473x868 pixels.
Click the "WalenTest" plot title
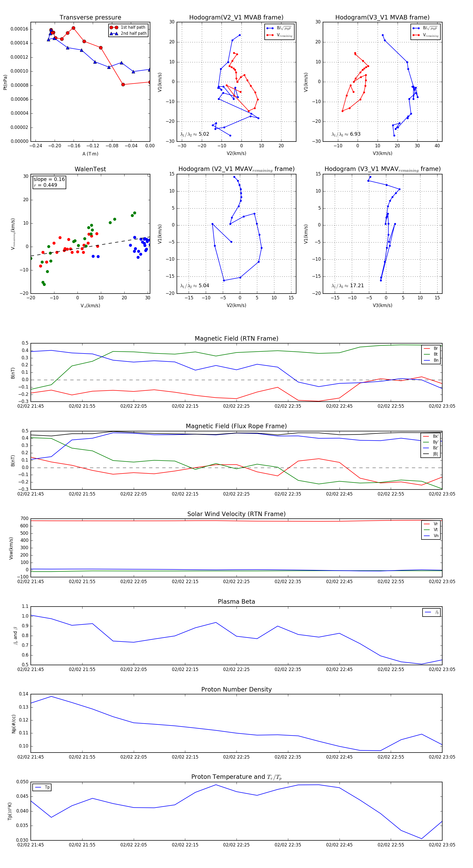tap(90, 169)
